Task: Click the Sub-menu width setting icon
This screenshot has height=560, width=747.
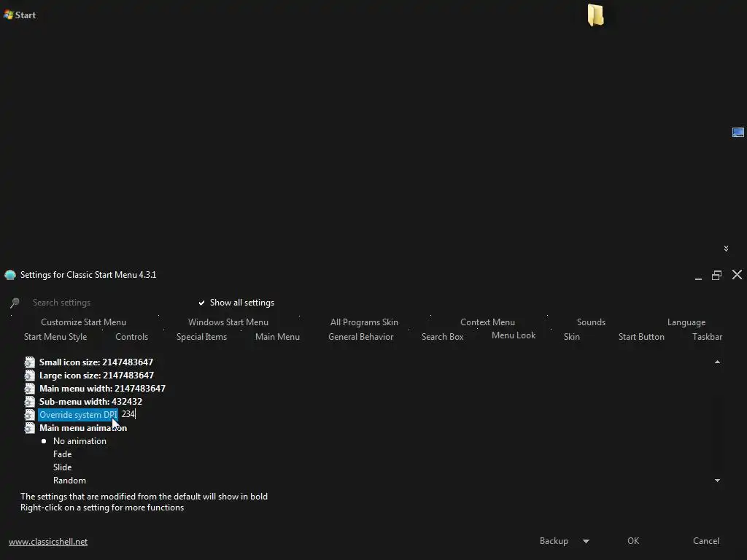Action: (29, 402)
